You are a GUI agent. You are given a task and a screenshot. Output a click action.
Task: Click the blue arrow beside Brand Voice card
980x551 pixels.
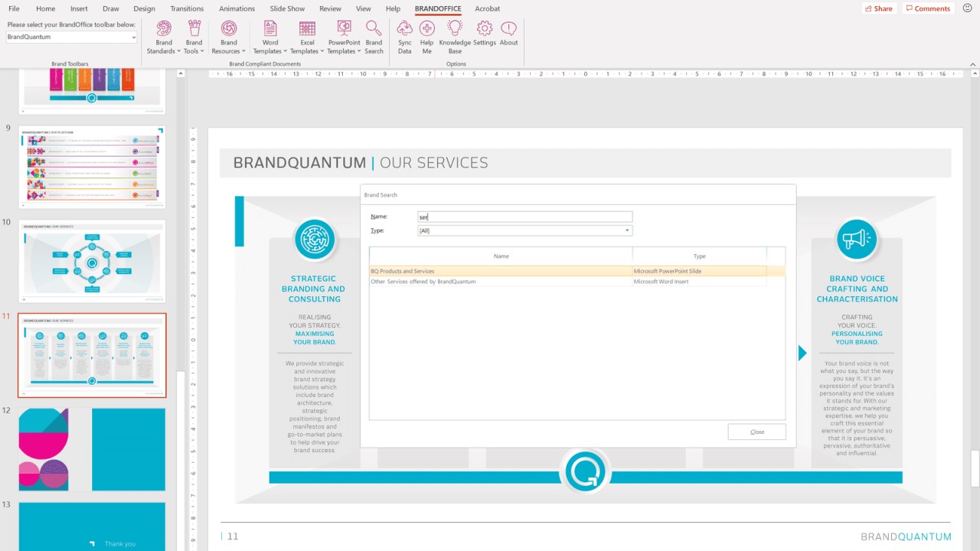pos(802,353)
